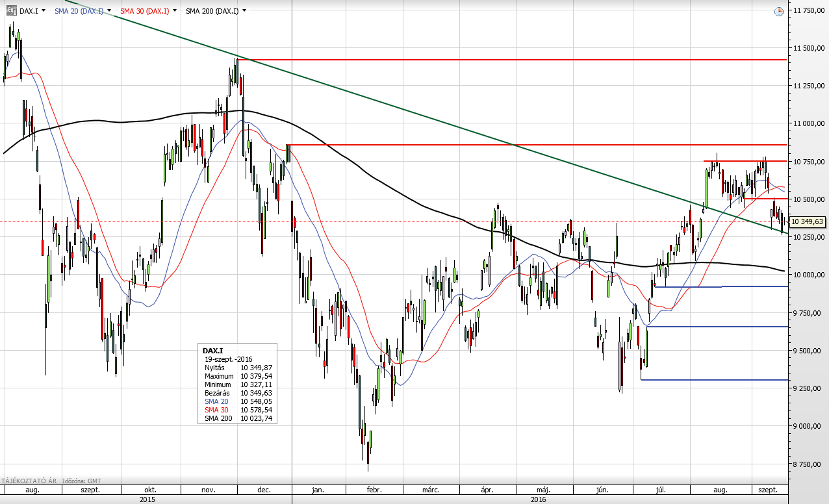The width and height of the screenshot is (829, 504).
Task: Click the DAX.I data info box title
Action: 212,350
